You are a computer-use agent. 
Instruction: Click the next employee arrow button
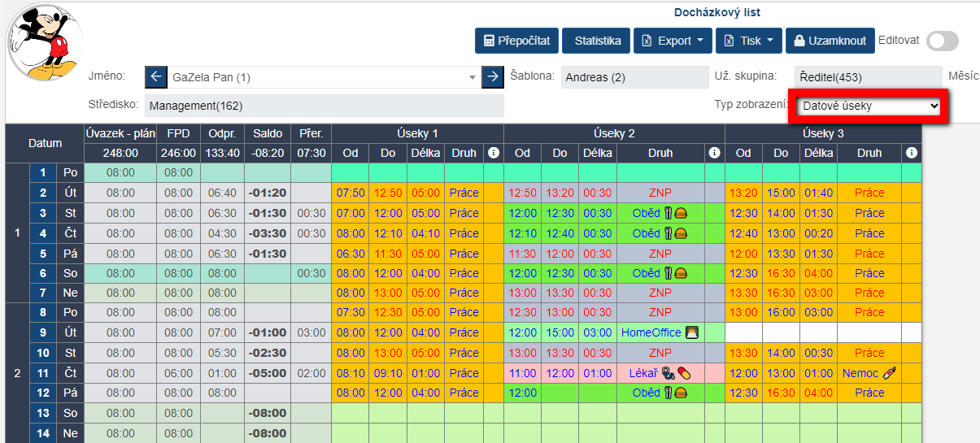point(492,77)
